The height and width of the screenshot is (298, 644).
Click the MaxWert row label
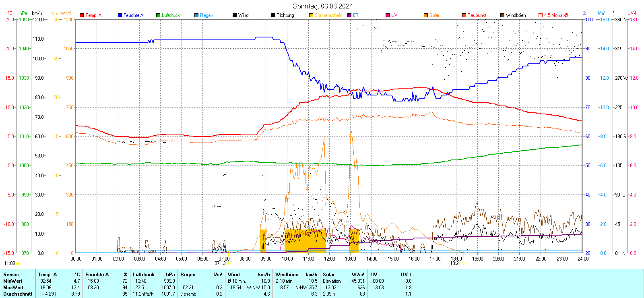click(13, 288)
